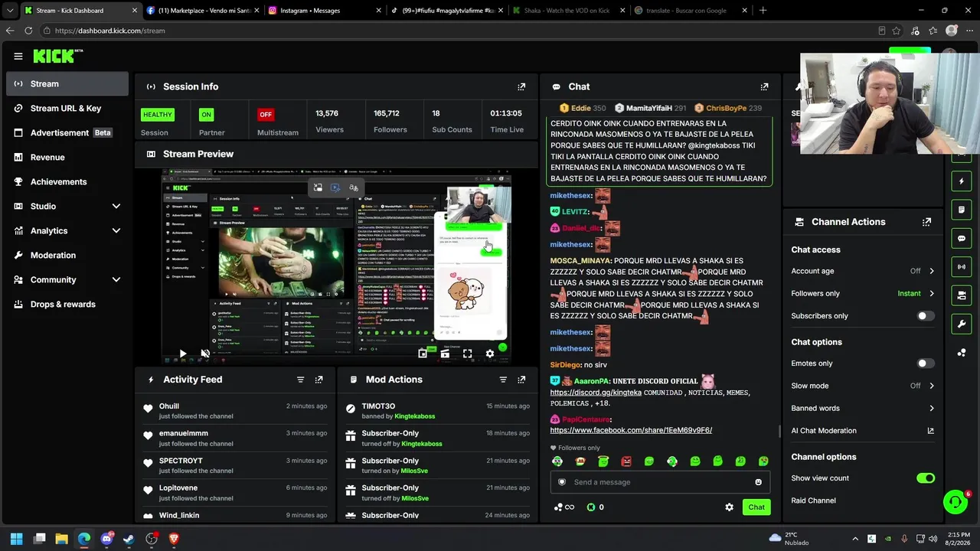Switch to the Instagram Messages tab

click(325, 11)
